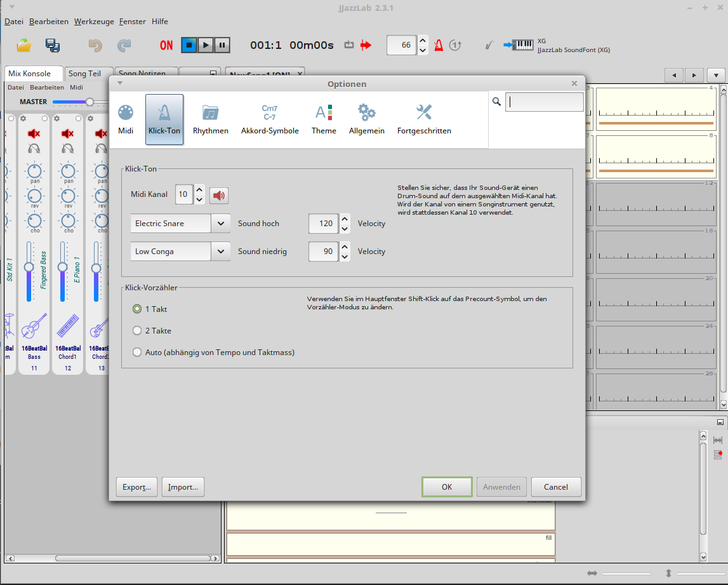This screenshot has width=728, height=585.
Task: Click the save all icon in toolbar
Action: (53, 45)
